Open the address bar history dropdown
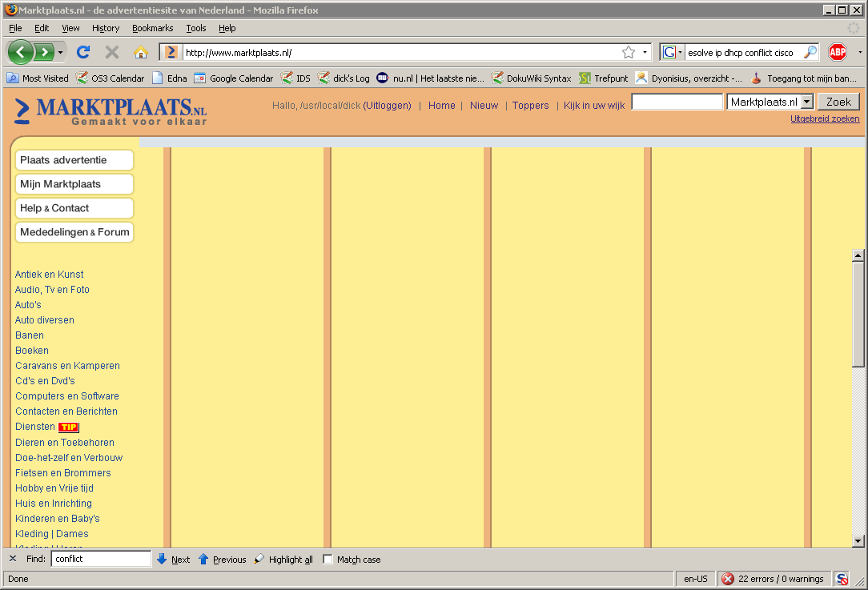 click(645, 52)
